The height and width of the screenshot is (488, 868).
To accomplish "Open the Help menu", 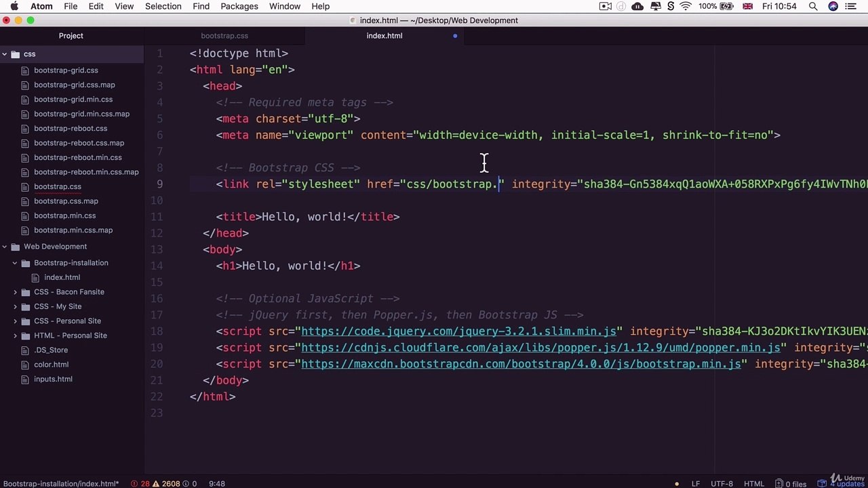I will 321,7.
